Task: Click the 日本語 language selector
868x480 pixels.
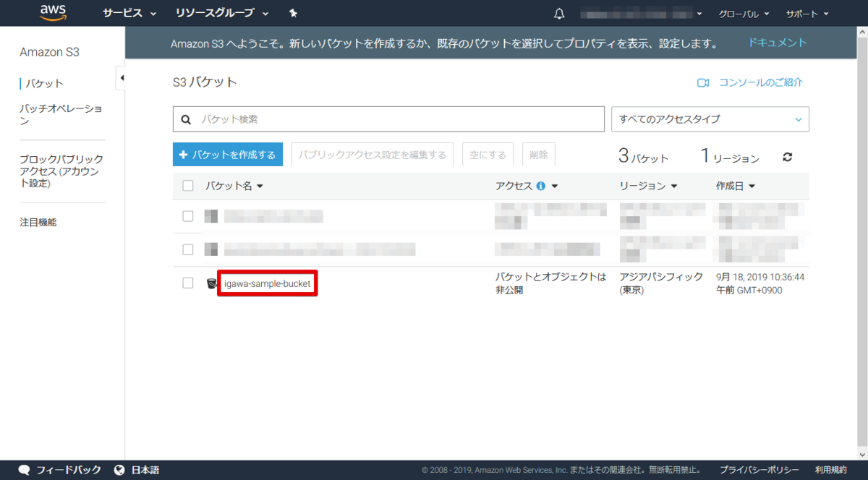Action: [145, 470]
